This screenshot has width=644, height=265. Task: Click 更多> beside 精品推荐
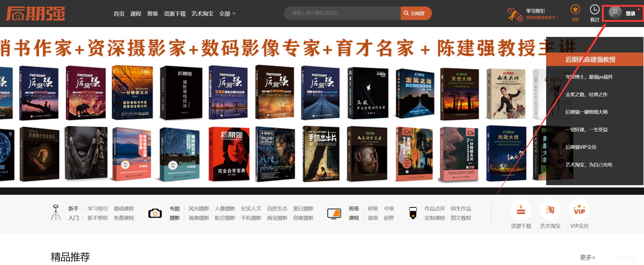[x=588, y=257]
